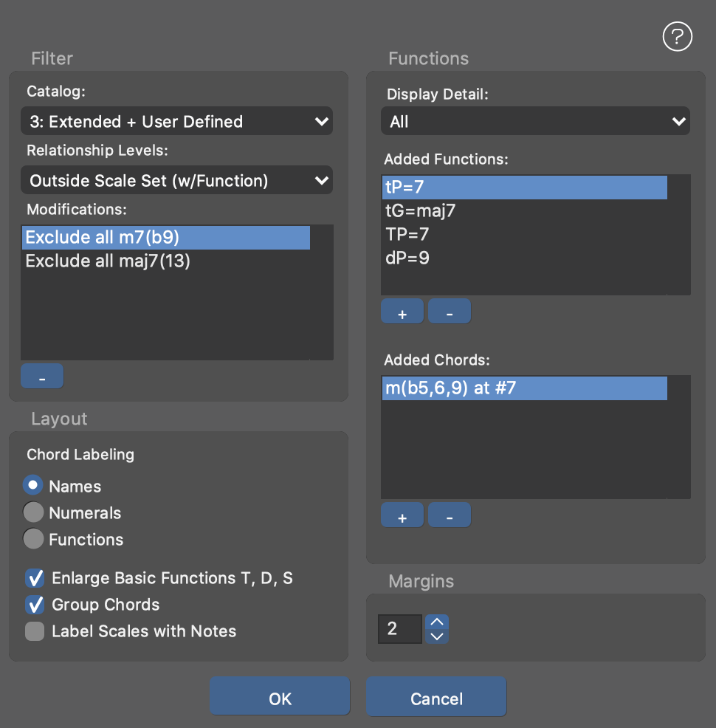Screen dimensions: 716x728
Task: Select 'tG=maj7' in Added Functions list
Action: click(x=421, y=211)
